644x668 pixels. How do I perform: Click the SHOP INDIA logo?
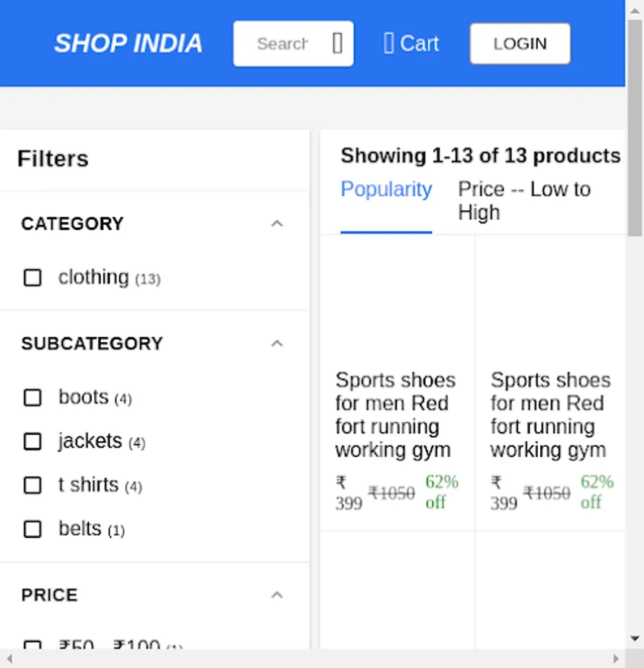click(x=128, y=43)
